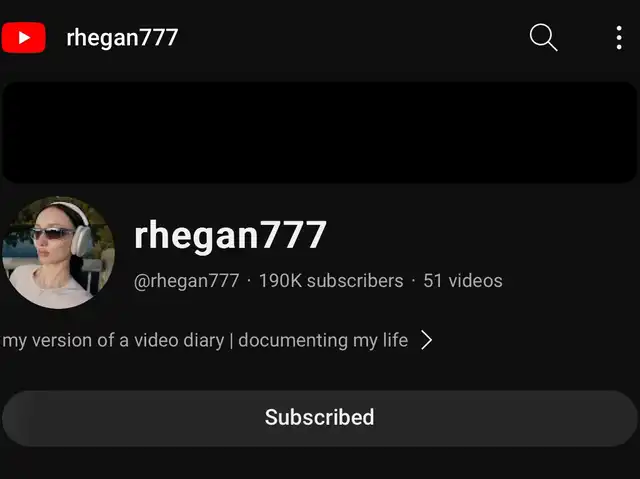Image resolution: width=640 pixels, height=479 pixels.
Task: Open the rhegan777 profile picture
Action: [x=58, y=252]
